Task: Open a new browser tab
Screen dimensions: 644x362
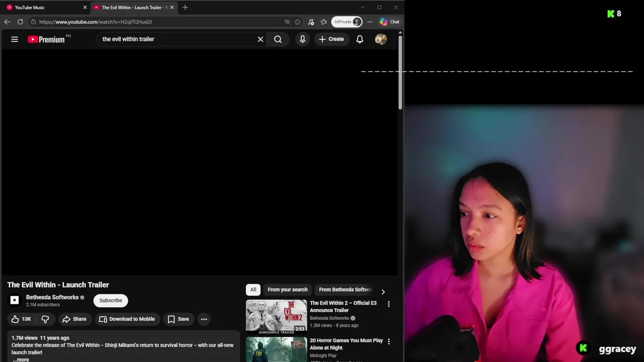Action: pyautogui.click(x=185, y=8)
